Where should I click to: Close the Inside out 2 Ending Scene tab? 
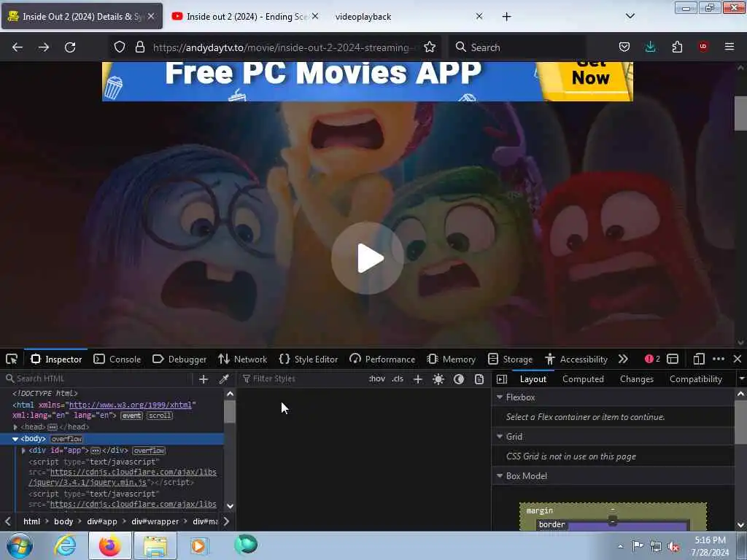tap(315, 16)
